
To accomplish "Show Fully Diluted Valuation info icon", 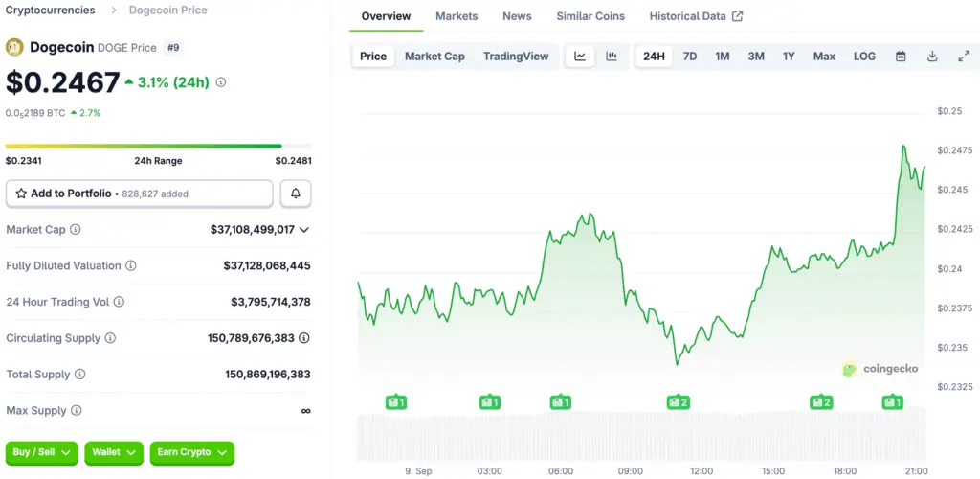I will pos(130,265).
